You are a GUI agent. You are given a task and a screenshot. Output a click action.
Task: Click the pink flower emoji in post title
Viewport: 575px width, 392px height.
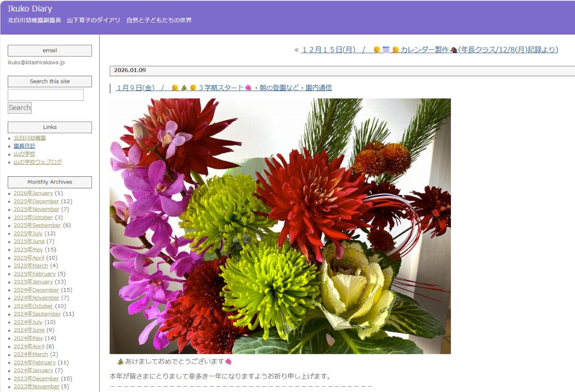tap(248, 88)
